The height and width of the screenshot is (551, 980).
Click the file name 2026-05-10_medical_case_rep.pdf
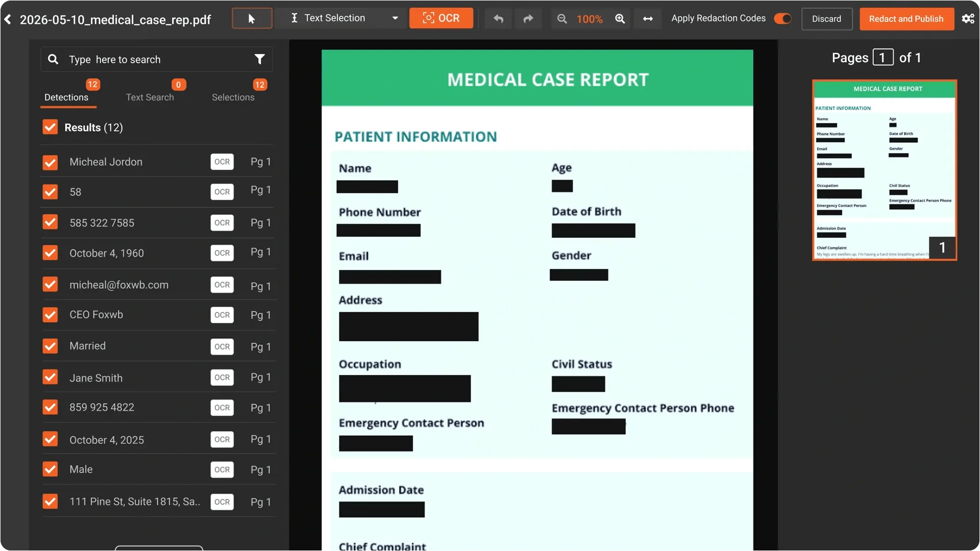point(115,20)
